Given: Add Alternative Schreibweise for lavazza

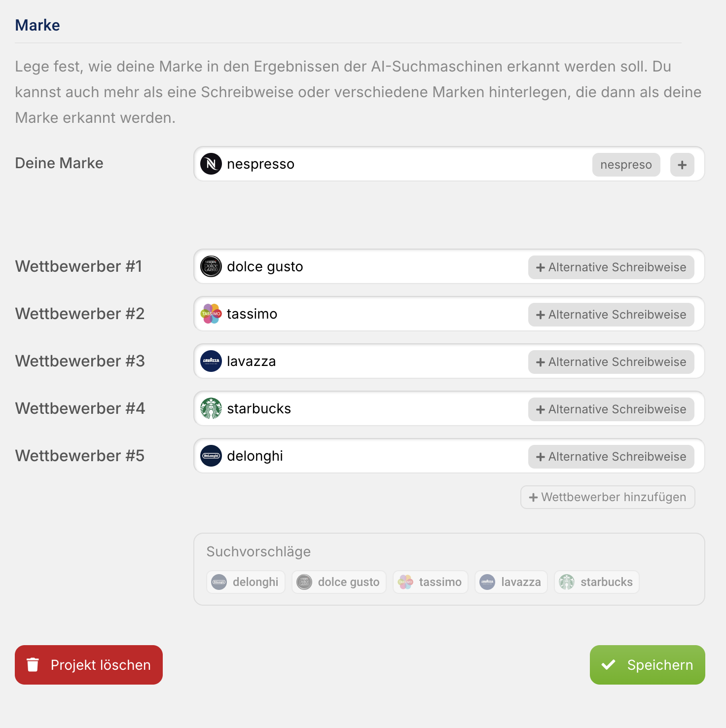Looking at the screenshot, I should click(611, 362).
